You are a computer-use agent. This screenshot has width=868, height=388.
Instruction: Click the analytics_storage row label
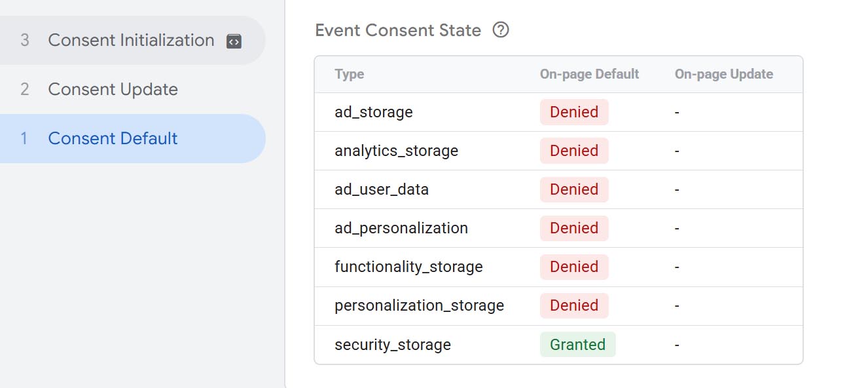pos(397,151)
